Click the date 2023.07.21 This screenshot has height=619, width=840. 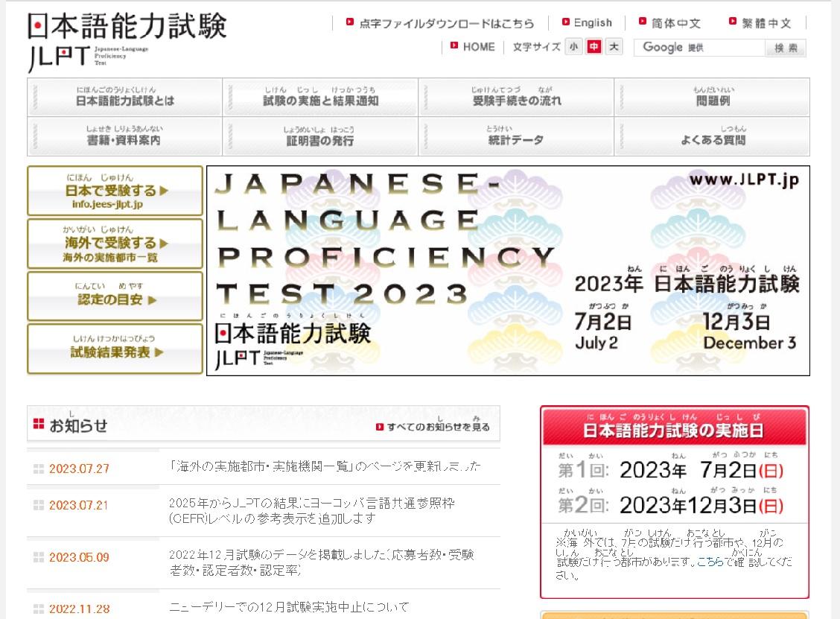click(79, 505)
